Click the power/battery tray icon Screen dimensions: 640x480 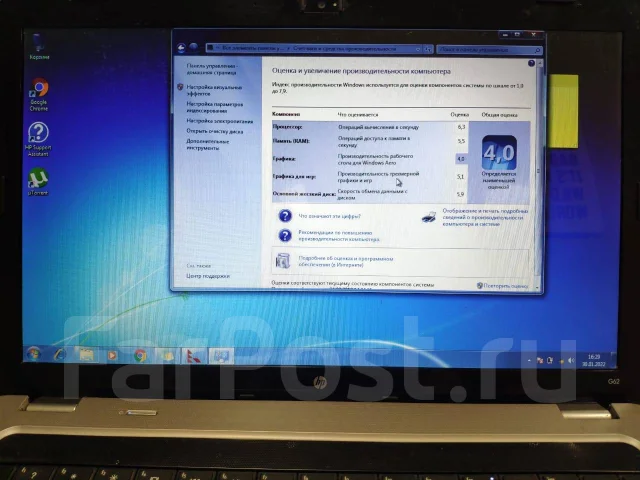point(550,360)
